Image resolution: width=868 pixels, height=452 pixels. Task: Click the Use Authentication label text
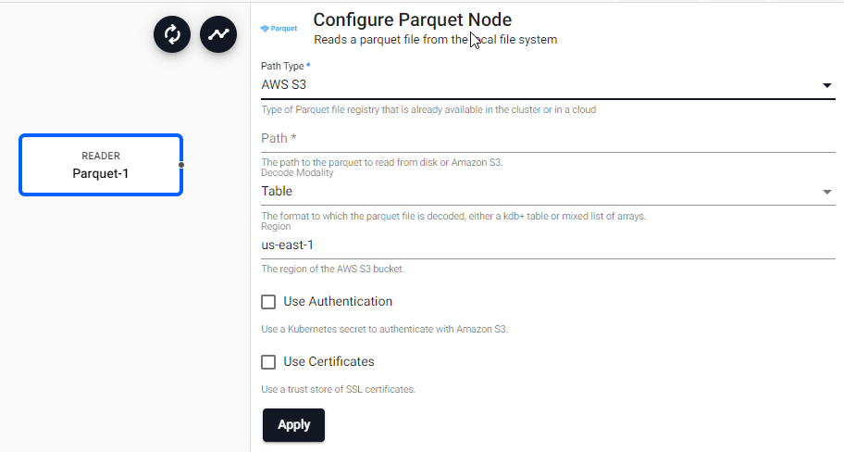[338, 301]
